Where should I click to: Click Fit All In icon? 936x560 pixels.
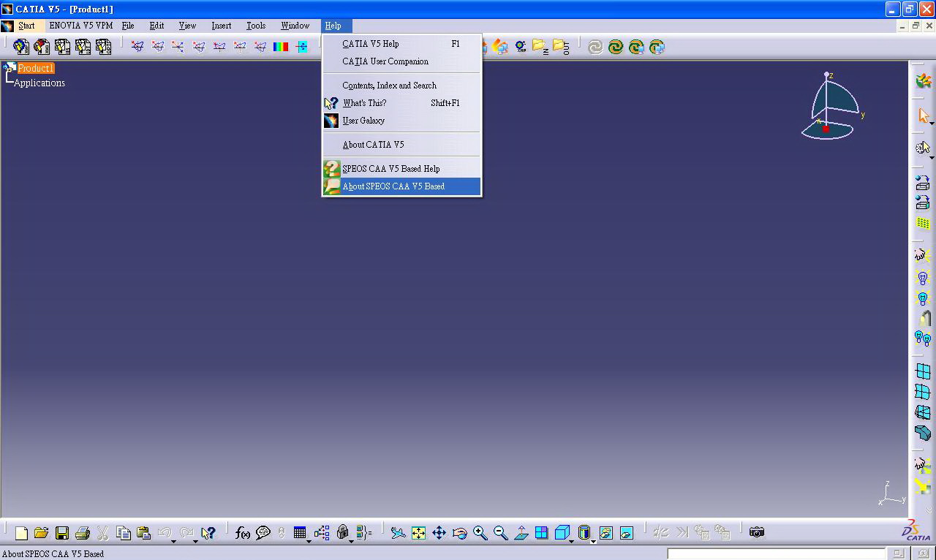pyautogui.click(x=418, y=533)
